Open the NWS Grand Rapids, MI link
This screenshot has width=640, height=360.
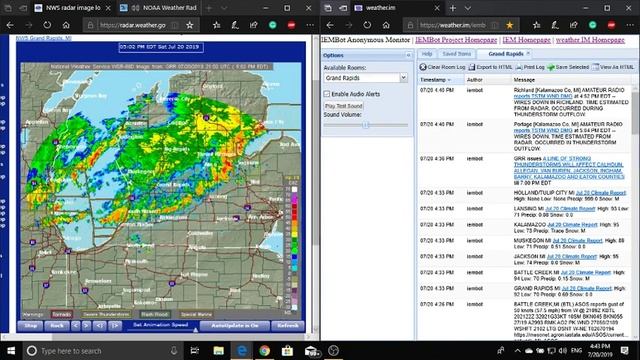(x=44, y=38)
